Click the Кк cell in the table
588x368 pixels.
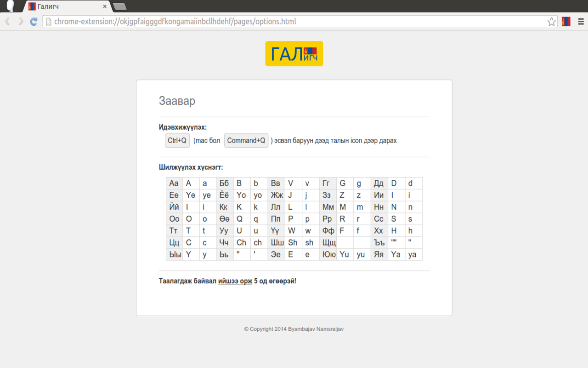(x=225, y=207)
